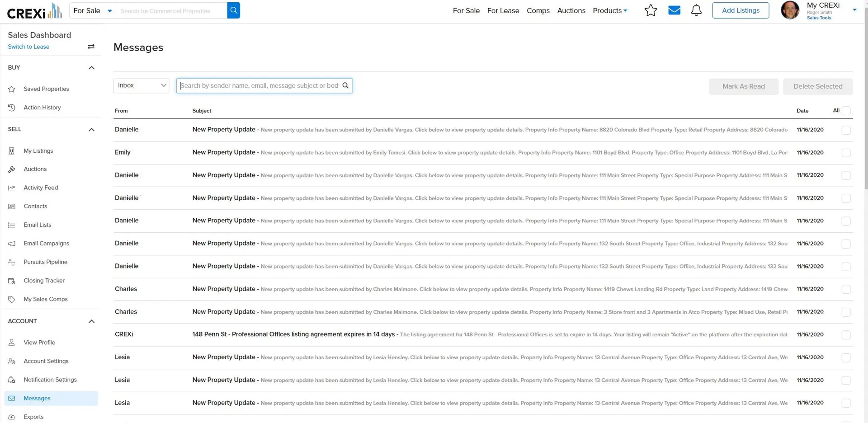Click the Add Listings button
Image resolution: width=868 pixels, height=423 pixels.
[x=740, y=10]
